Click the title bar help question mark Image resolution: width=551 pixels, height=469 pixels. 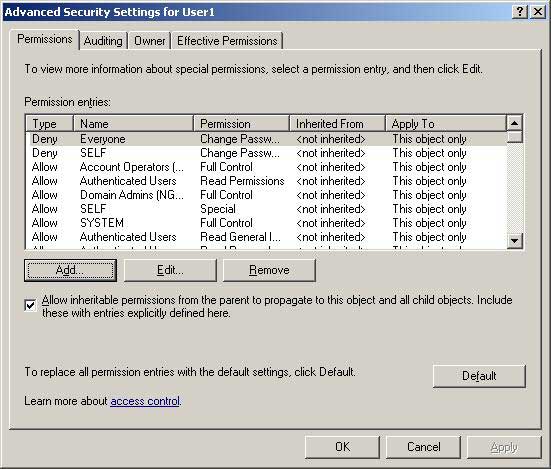click(x=520, y=12)
